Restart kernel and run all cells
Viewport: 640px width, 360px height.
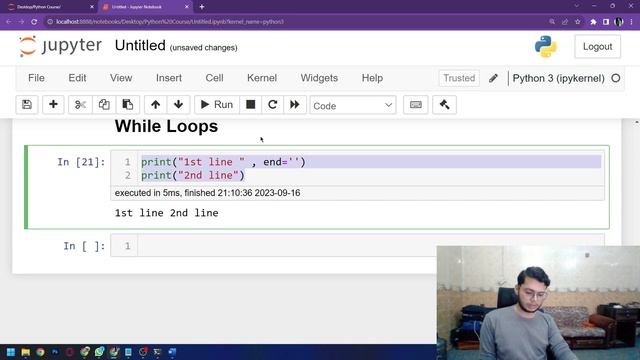[x=295, y=105]
